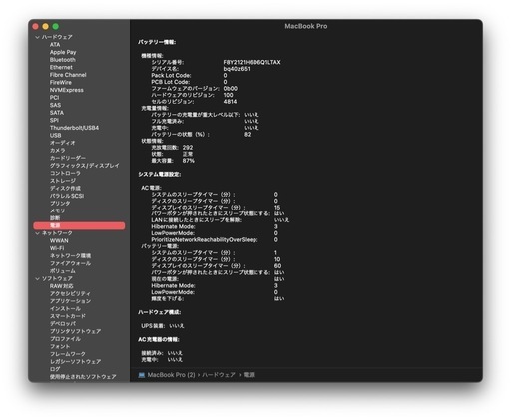Click the laptop icon in the path bar
Image resolution: width=511 pixels, height=420 pixels.
(x=142, y=375)
